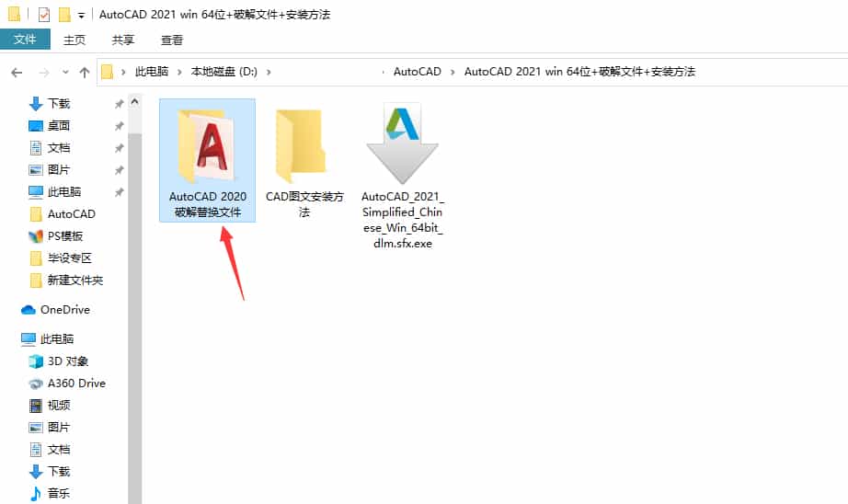Image resolution: width=848 pixels, height=504 pixels.
Task: Expand the Quick Access Toolbar customize dropdown
Action: [x=82, y=16]
